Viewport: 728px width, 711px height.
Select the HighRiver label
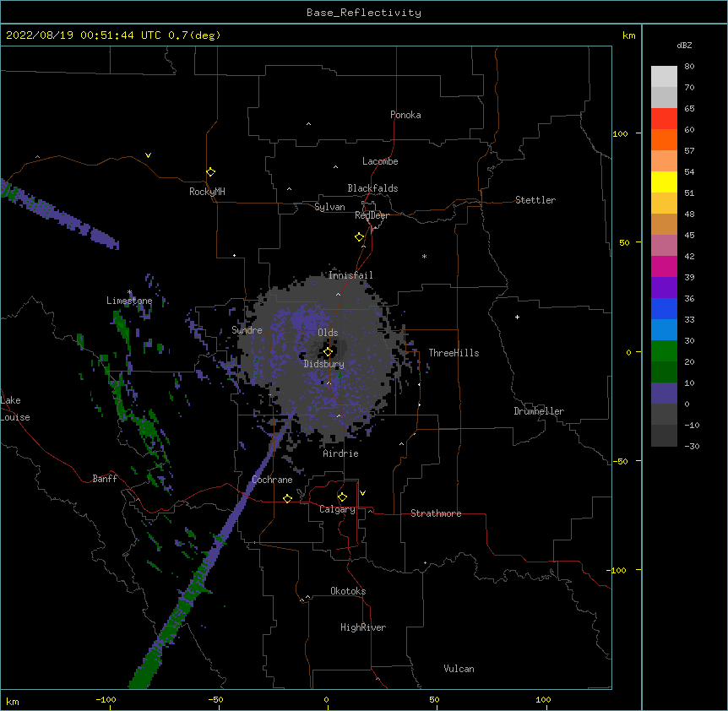pos(363,627)
